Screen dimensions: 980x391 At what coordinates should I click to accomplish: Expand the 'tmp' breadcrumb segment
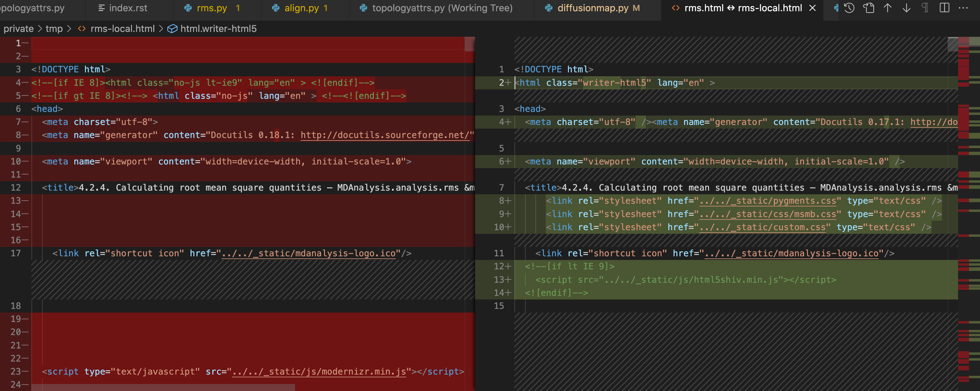point(54,29)
